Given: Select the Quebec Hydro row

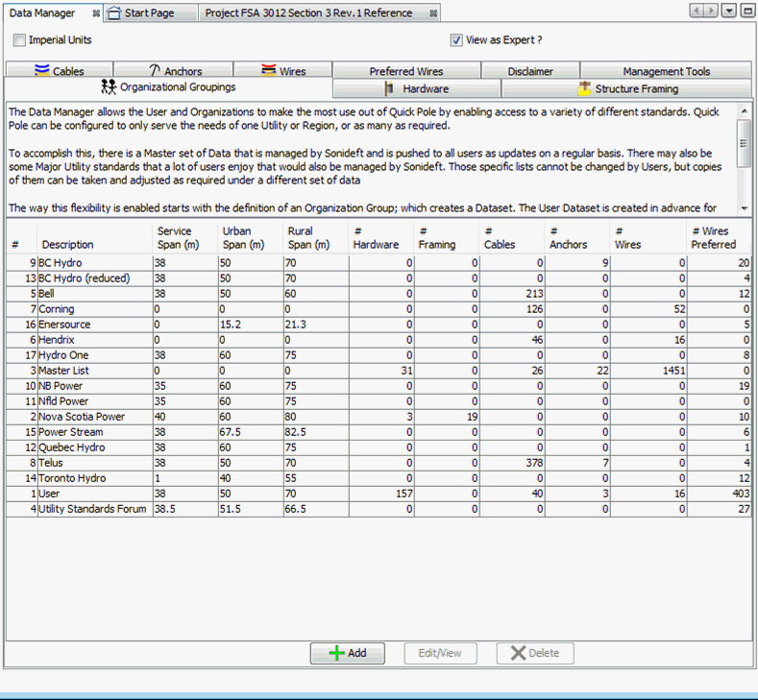Looking at the screenshot, I should [379, 447].
